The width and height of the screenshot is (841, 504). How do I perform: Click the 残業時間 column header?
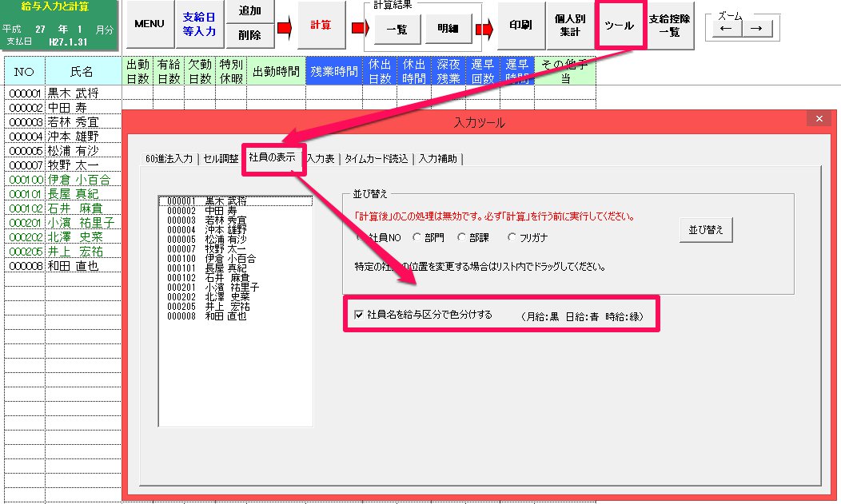point(334,72)
